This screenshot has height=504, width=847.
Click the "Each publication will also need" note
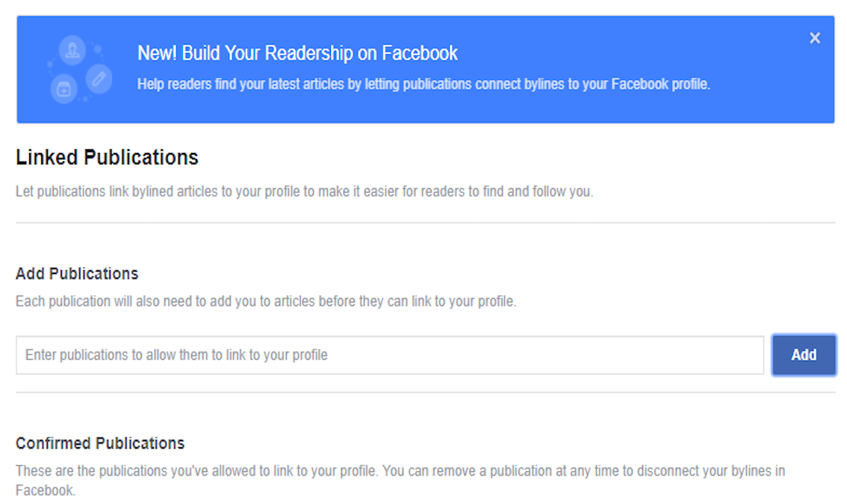click(x=265, y=302)
